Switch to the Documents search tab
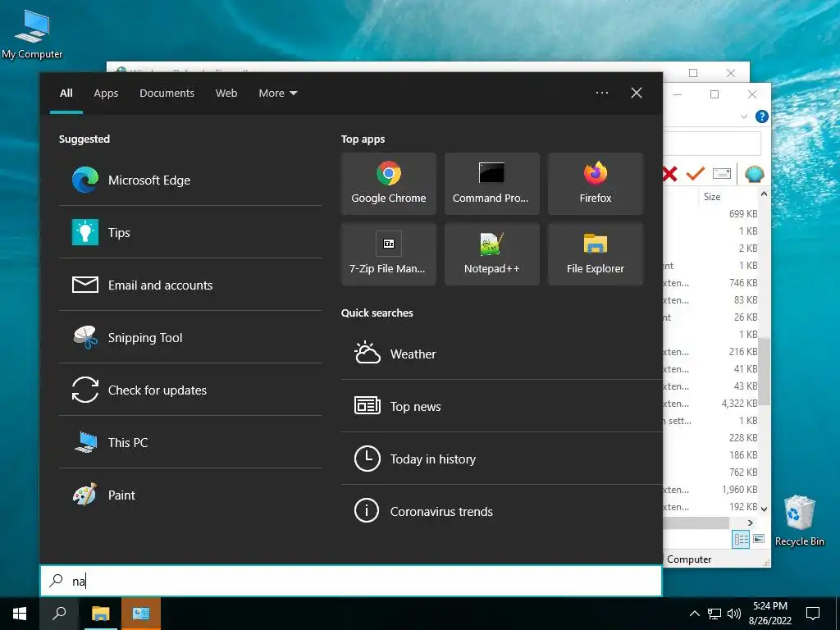Viewport: 840px width, 630px height. coord(167,94)
